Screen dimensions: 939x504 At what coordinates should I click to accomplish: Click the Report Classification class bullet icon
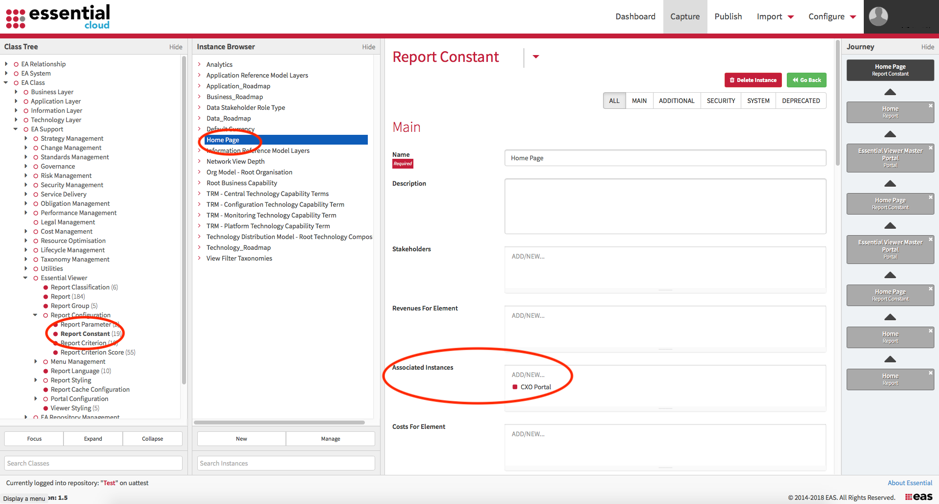click(46, 287)
